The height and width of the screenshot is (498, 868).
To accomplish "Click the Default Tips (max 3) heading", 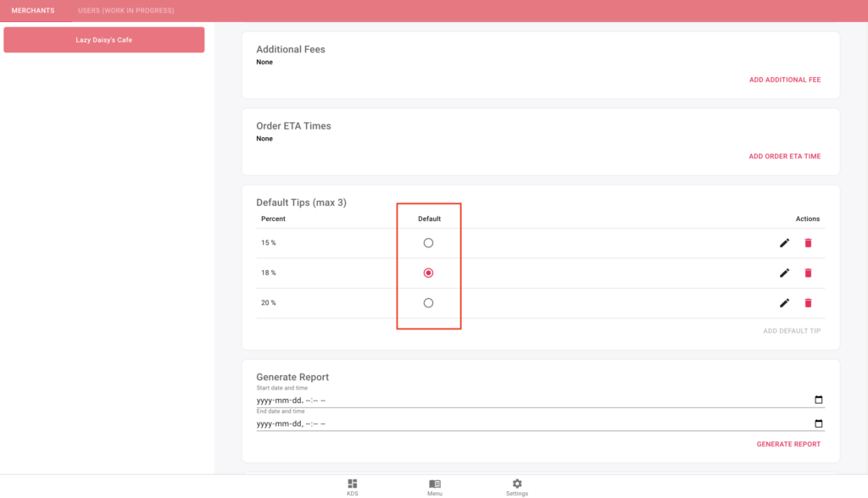I will 301,202.
